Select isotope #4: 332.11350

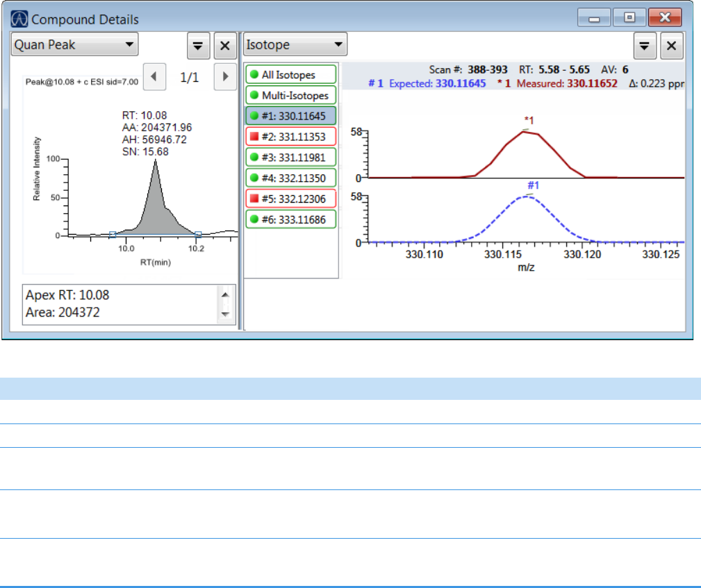point(290,178)
